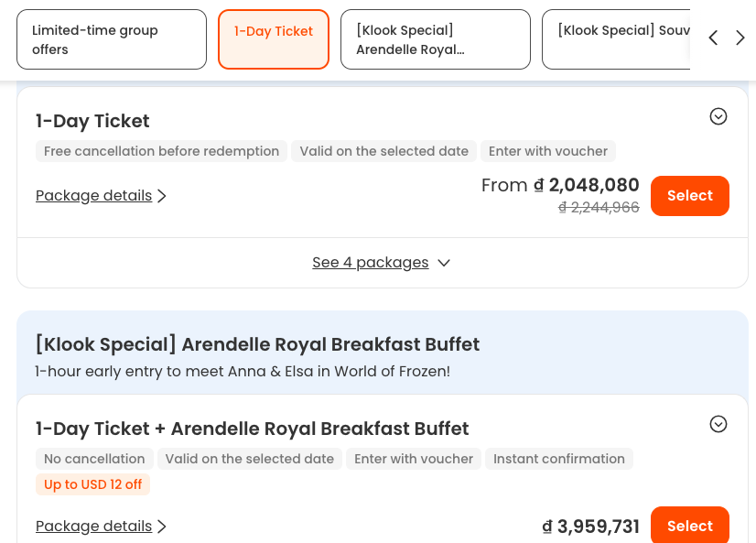Screen dimensions: 756x543
Task: Expand See 4 packages list
Action: point(382,263)
